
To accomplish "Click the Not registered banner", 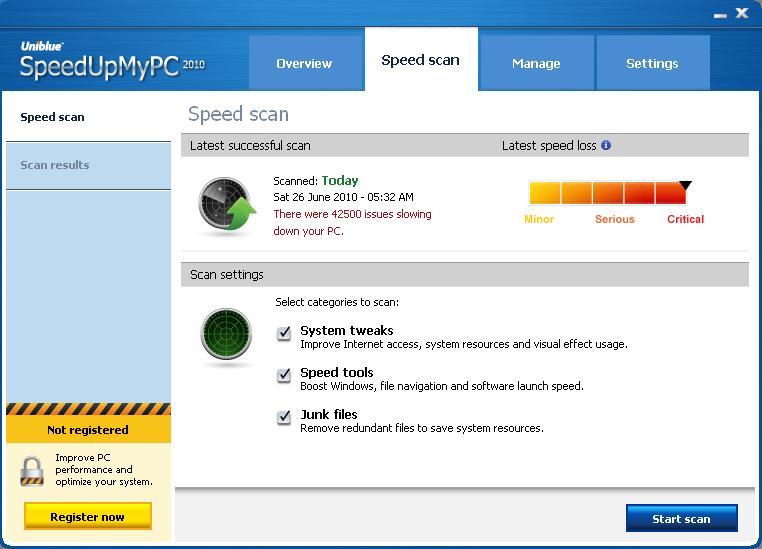I will [88, 429].
